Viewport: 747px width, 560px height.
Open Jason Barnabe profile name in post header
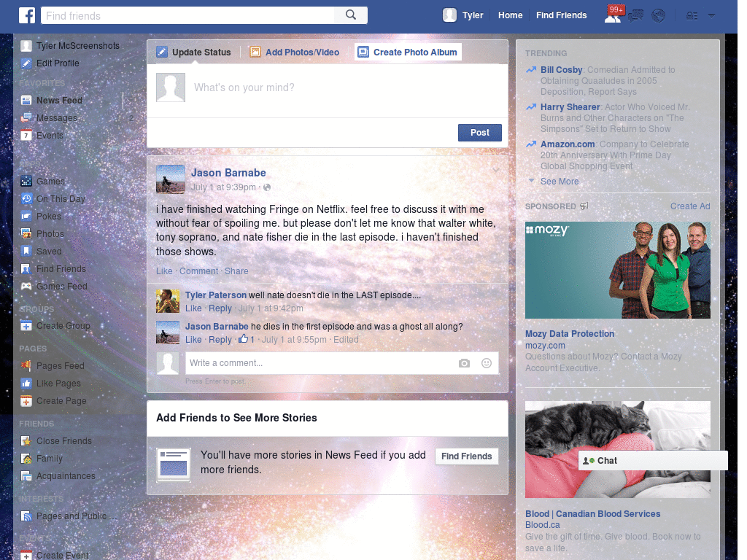pyautogui.click(x=228, y=173)
